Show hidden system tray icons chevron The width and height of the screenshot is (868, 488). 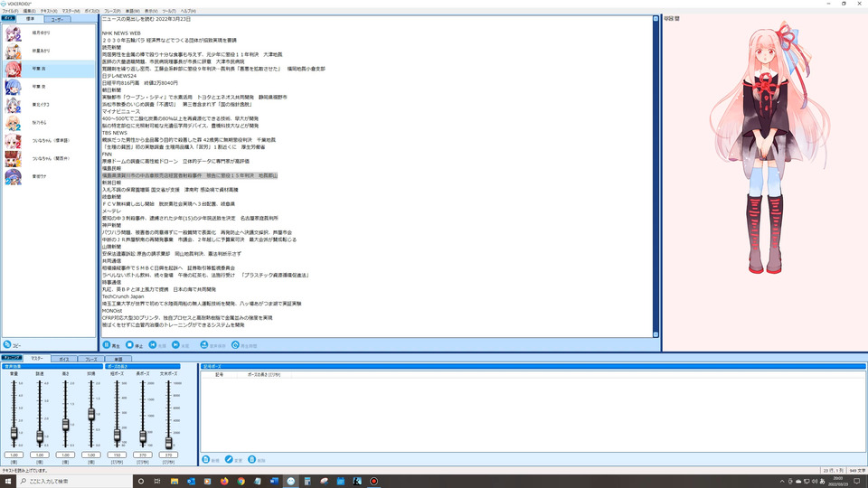point(781,482)
